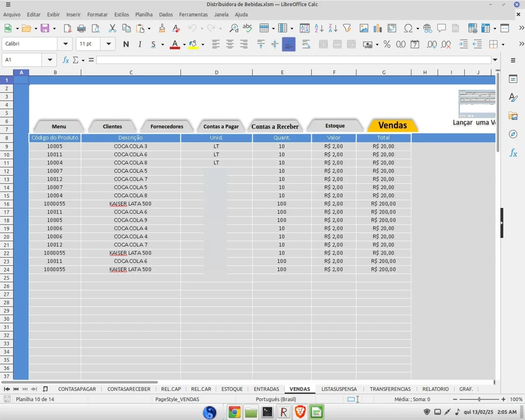Toggle Italic formatting button
Screen dimensions: 525x420
(x=140, y=44)
